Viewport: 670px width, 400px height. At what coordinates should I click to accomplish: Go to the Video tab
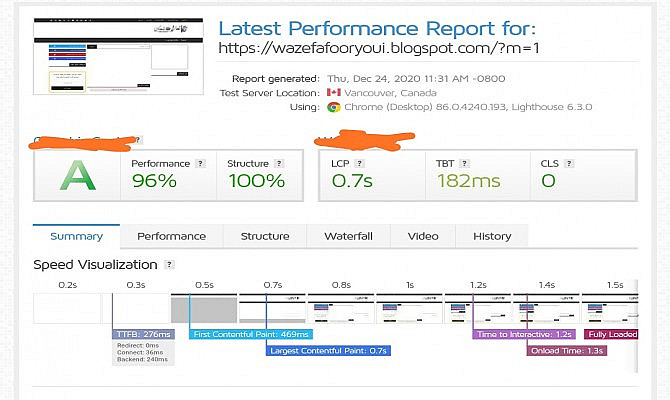[423, 236]
